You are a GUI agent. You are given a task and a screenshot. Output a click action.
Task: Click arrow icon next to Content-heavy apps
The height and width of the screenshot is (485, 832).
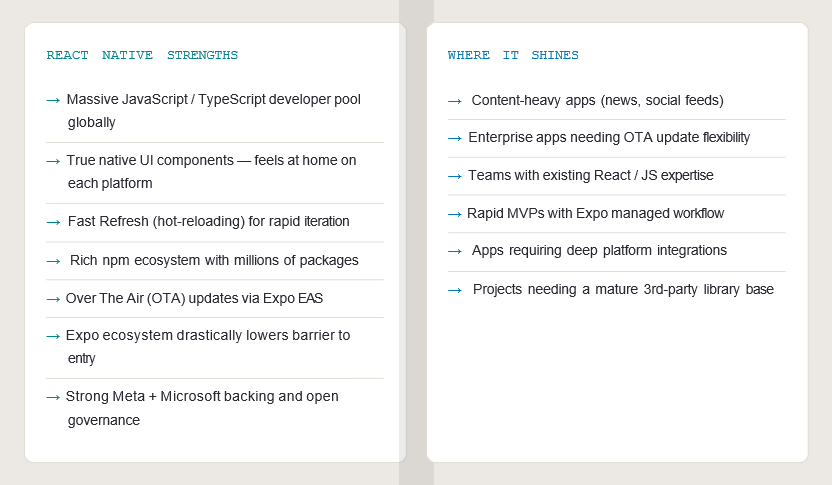tap(455, 101)
